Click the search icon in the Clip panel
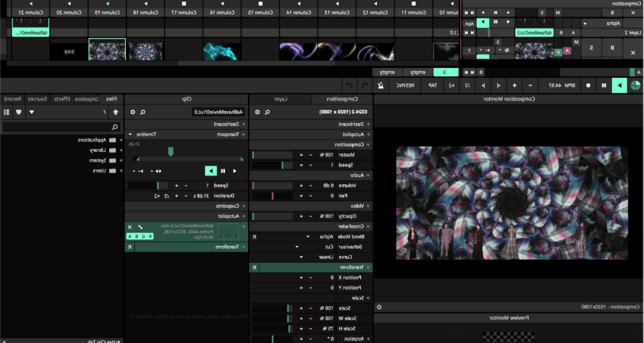This screenshot has width=644, height=343. click(143, 112)
